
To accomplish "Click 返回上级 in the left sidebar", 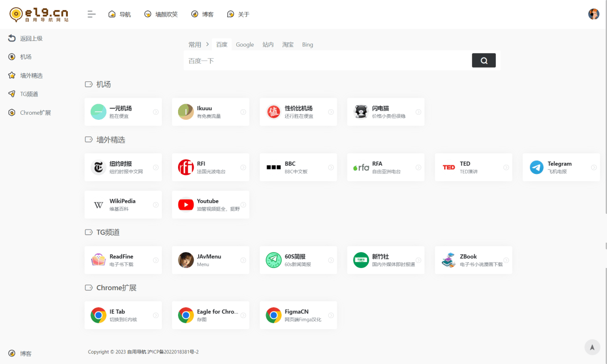I will pyautogui.click(x=31, y=38).
